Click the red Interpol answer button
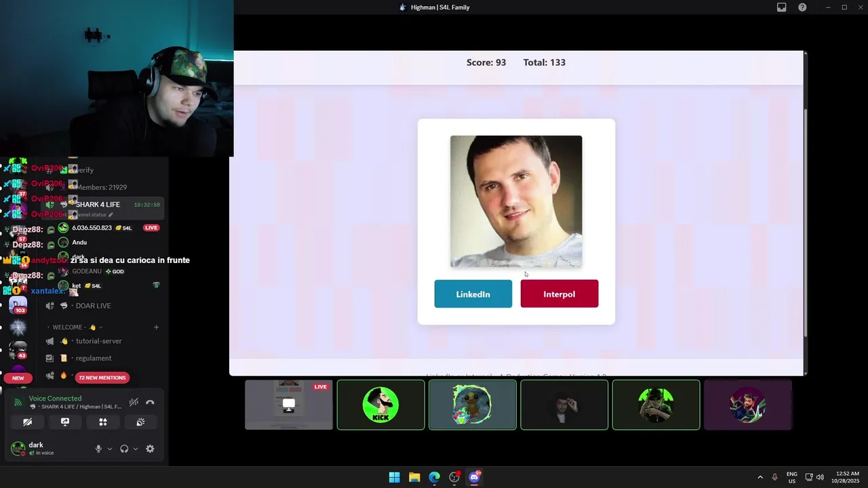Image resolution: width=868 pixels, height=488 pixels. click(x=559, y=294)
